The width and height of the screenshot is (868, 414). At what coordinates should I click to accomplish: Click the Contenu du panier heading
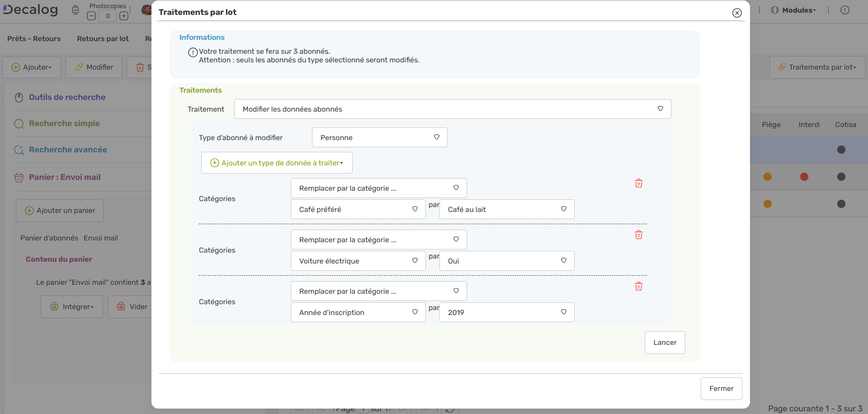(59, 259)
